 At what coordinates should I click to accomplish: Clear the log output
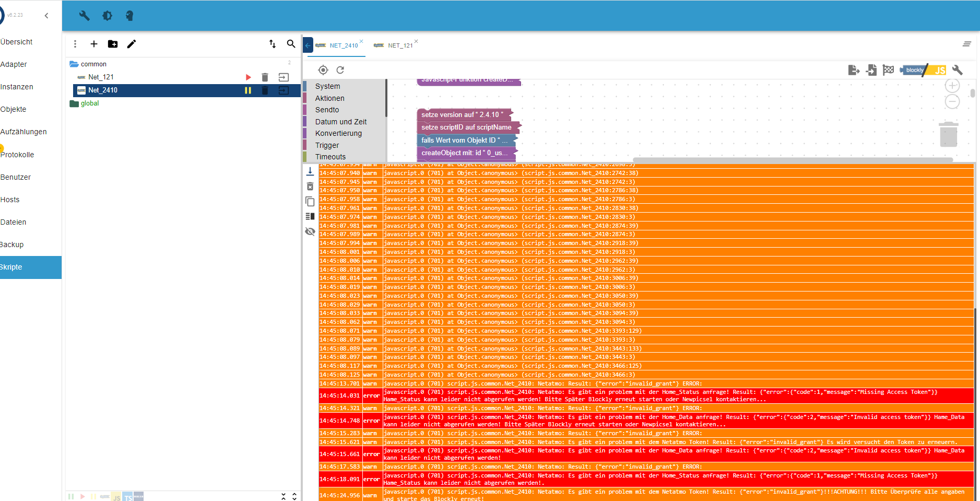pyautogui.click(x=310, y=187)
